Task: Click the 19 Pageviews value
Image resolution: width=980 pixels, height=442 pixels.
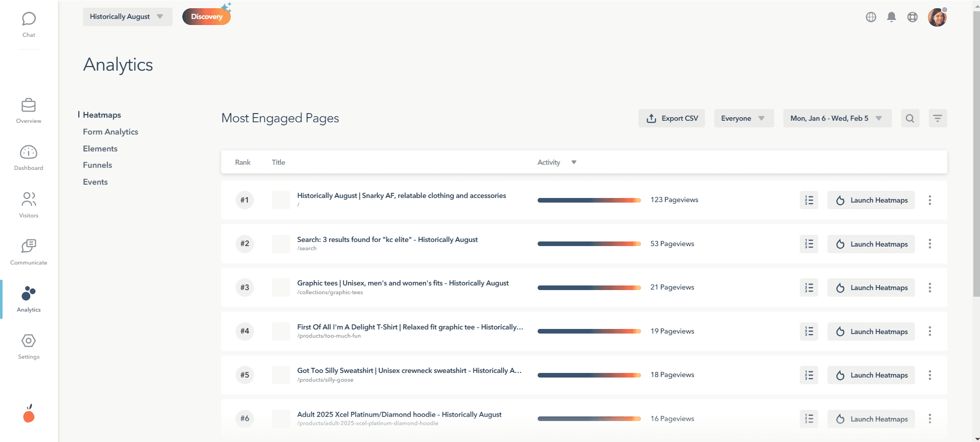Action: [672, 331]
